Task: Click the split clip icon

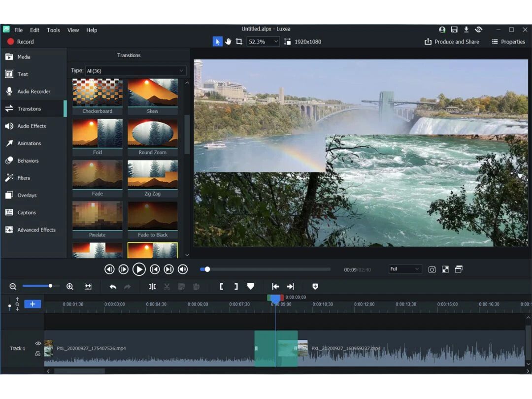Action: tap(152, 287)
